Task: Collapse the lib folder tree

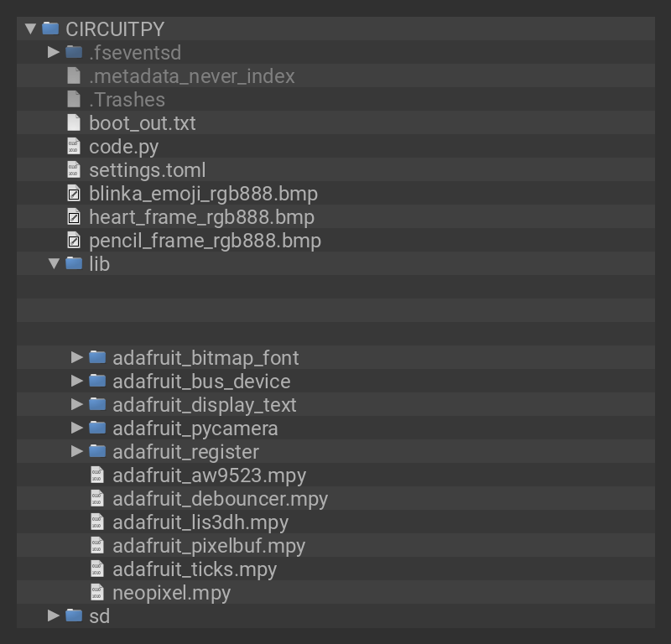Action: pyautogui.click(x=54, y=263)
